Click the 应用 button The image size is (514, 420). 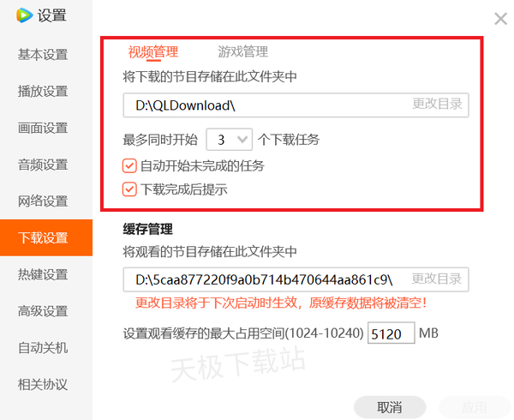click(x=474, y=406)
